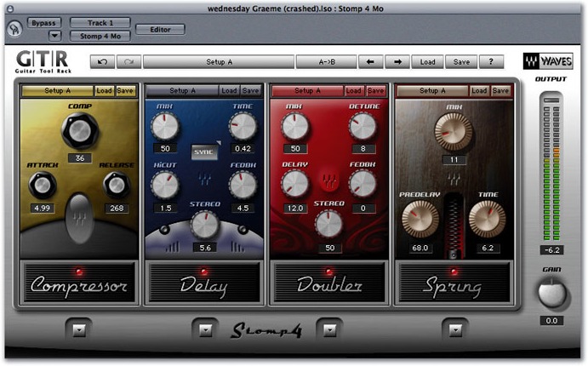Click the redo arrow icon
This screenshot has width=588, height=366.
tap(128, 62)
